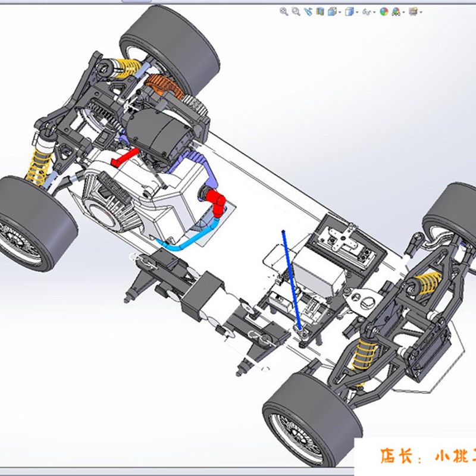Select the Zoom to Fit tool
The height and width of the screenshot is (476, 476).
[284, 10]
